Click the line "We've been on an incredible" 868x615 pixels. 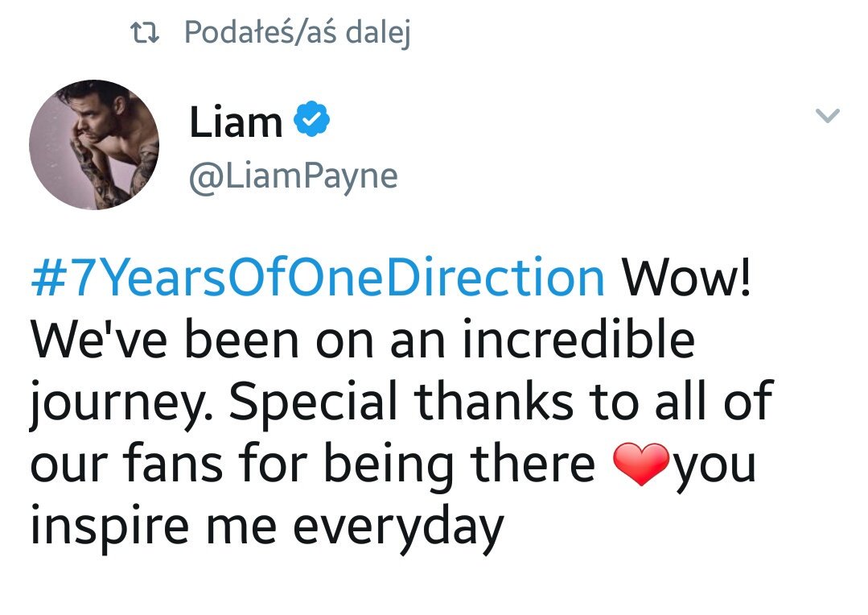click(x=363, y=339)
